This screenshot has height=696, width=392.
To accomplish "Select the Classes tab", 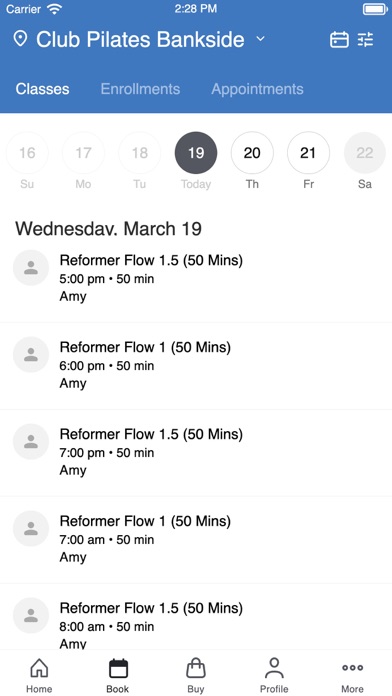I will tap(43, 89).
